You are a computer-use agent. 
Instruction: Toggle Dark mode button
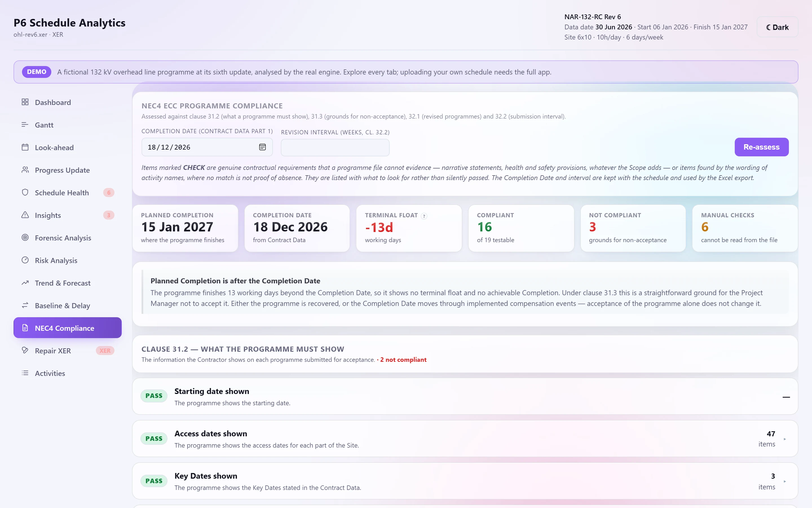click(x=777, y=27)
